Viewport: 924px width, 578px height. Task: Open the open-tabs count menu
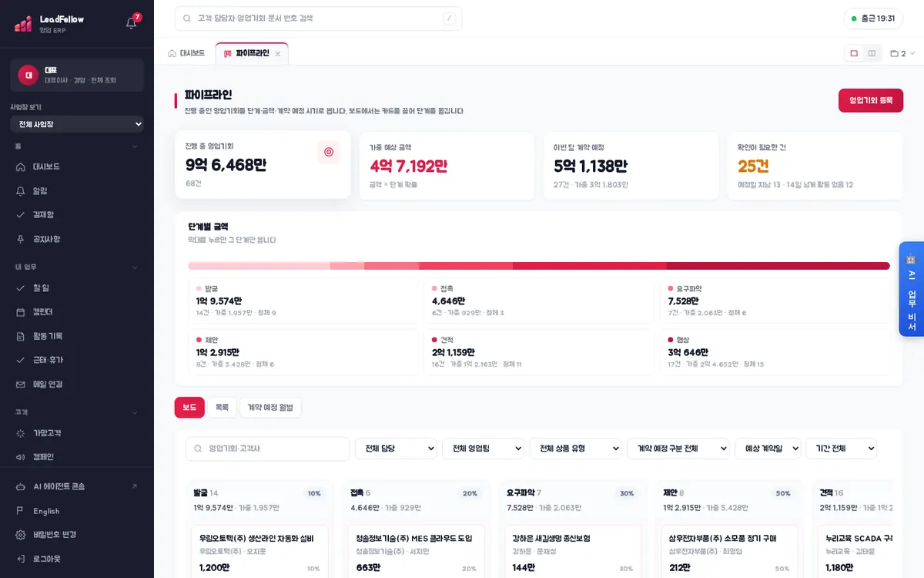(902, 53)
